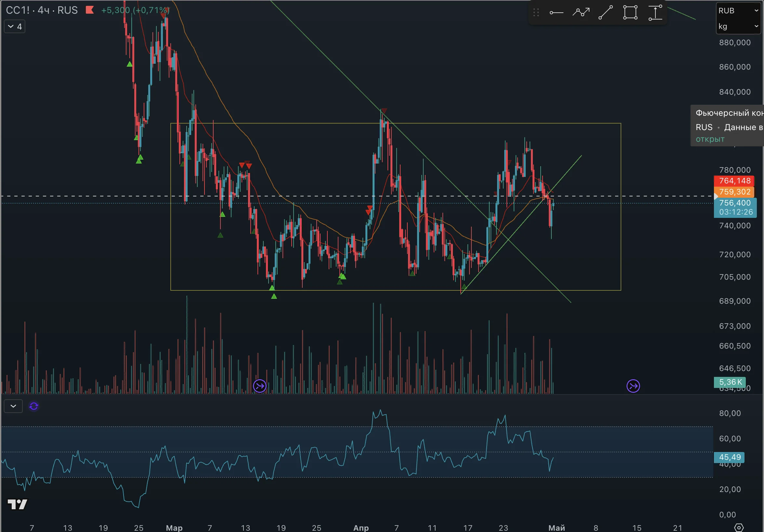The image size is (764, 532).
Task: Click the purple contract-switch marker below mid-March
Action: [259, 386]
